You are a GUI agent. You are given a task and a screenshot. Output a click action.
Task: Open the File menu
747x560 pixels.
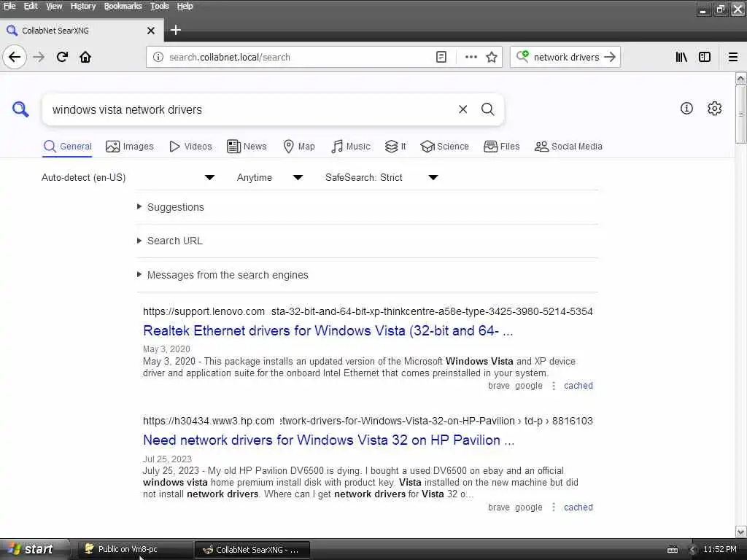pos(9,6)
